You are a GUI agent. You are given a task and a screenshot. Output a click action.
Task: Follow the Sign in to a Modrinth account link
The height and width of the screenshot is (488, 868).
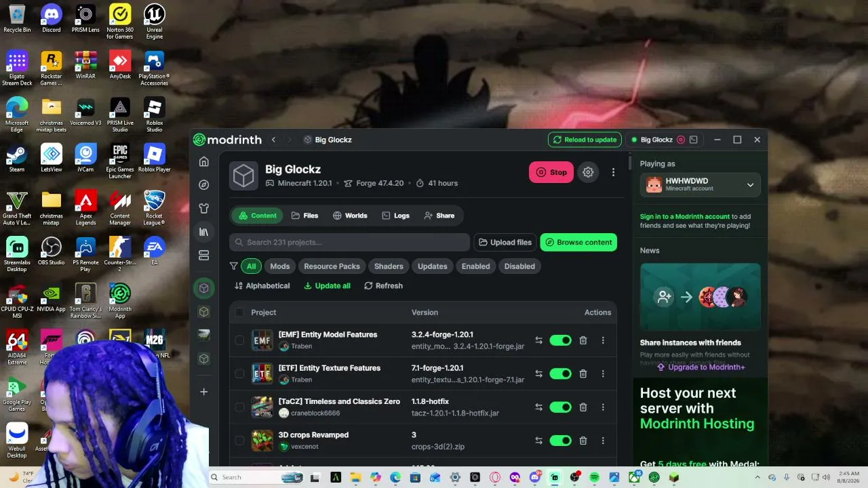click(685, 217)
